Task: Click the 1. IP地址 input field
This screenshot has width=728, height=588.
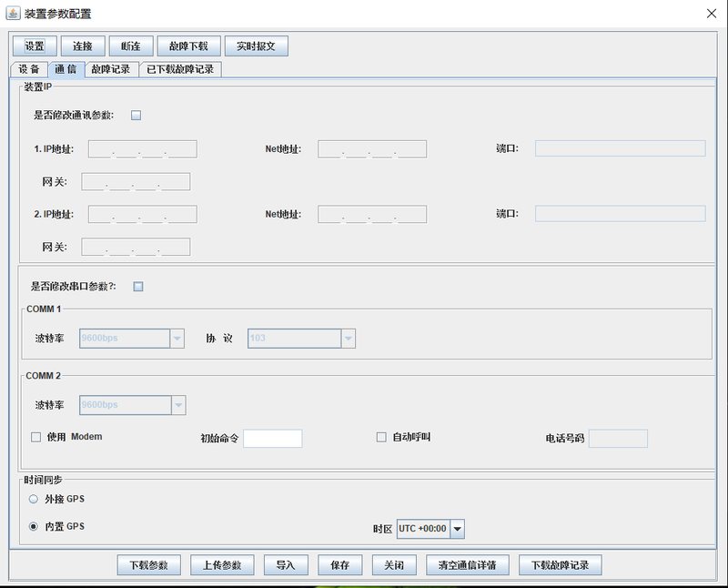Action: pos(143,149)
